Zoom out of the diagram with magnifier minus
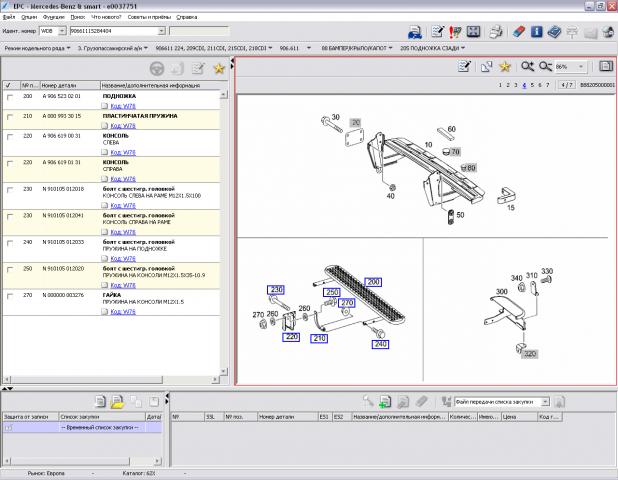Screen dimensions: 618x480 point(545,66)
